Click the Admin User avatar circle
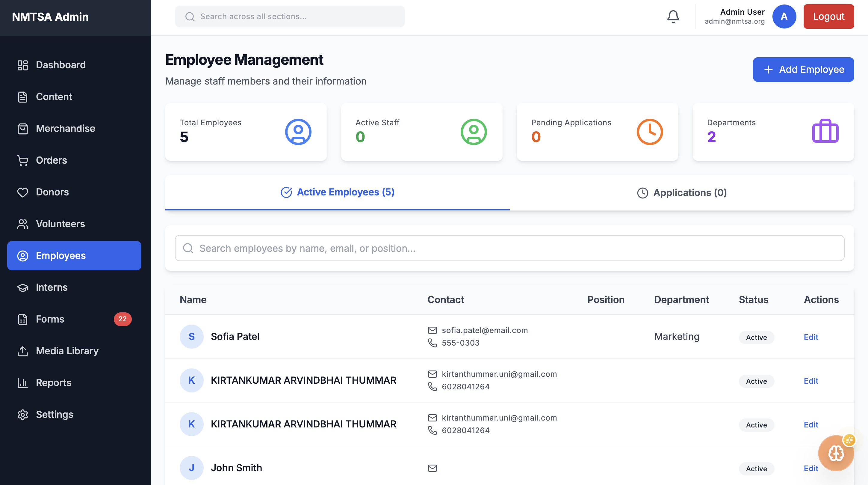868x485 pixels. point(784,16)
